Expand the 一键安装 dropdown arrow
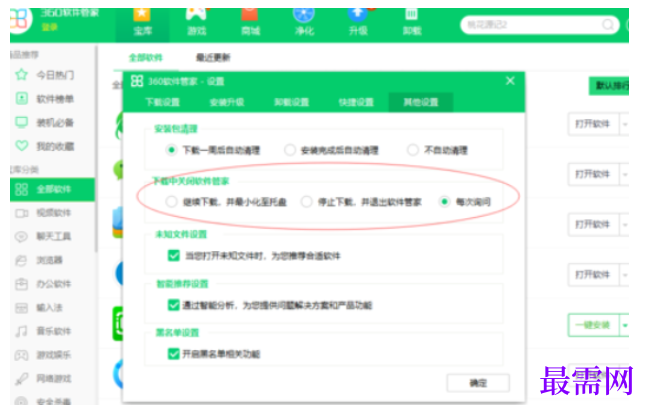Screen dimensions: 652x412 pyautogui.click(x=625, y=325)
